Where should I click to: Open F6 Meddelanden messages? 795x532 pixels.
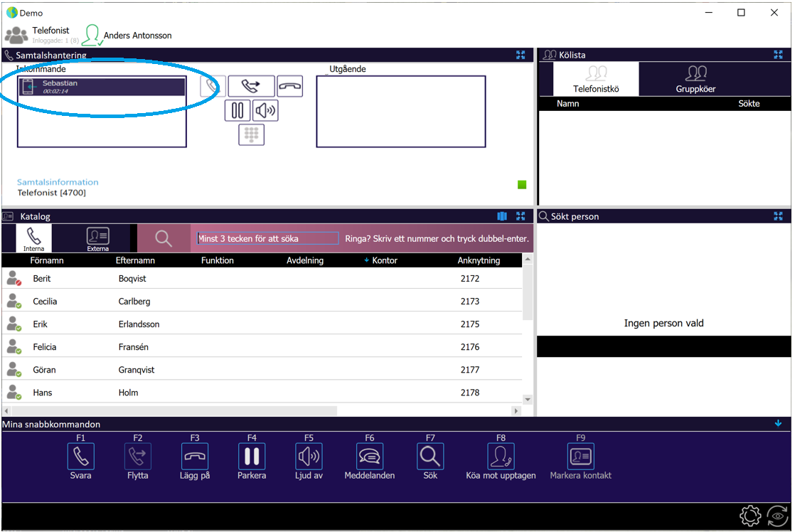click(370, 457)
